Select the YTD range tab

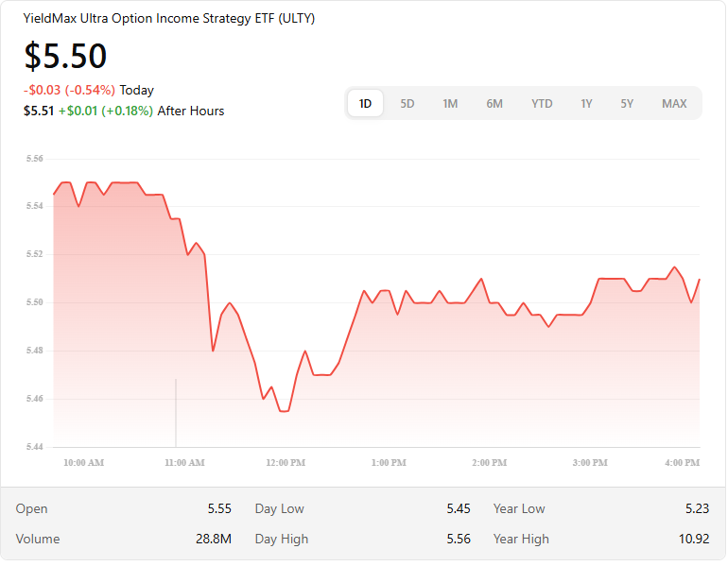tap(542, 104)
